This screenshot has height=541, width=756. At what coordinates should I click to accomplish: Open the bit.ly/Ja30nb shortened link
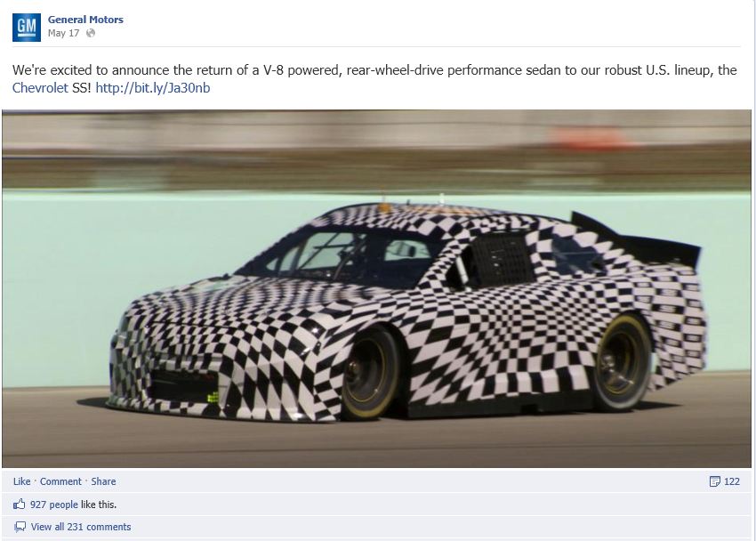(x=153, y=88)
